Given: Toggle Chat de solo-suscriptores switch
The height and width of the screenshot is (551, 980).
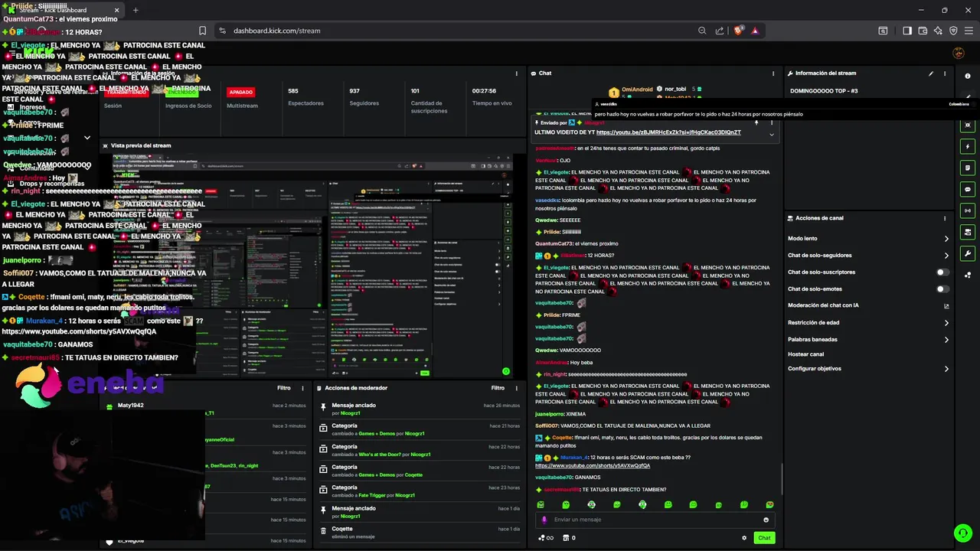Looking at the screenshot, I should (x=943, y=272).
